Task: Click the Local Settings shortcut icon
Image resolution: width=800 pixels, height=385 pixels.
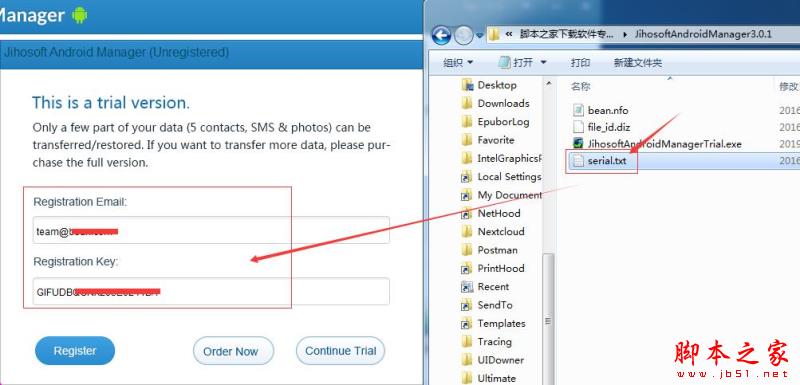Action: [467, 177]
